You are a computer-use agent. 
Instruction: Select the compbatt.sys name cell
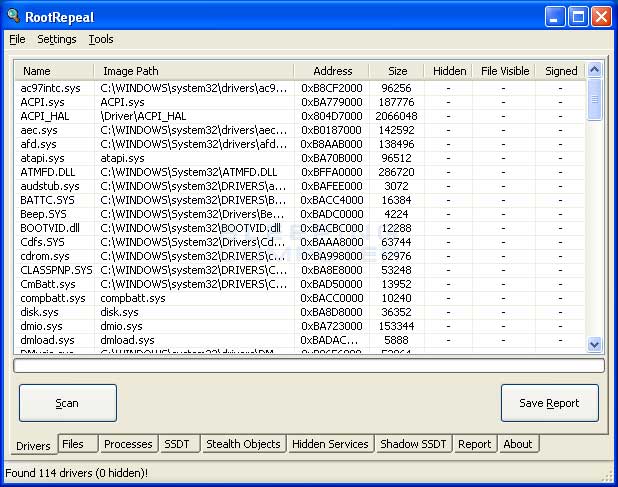pos(53,298)
